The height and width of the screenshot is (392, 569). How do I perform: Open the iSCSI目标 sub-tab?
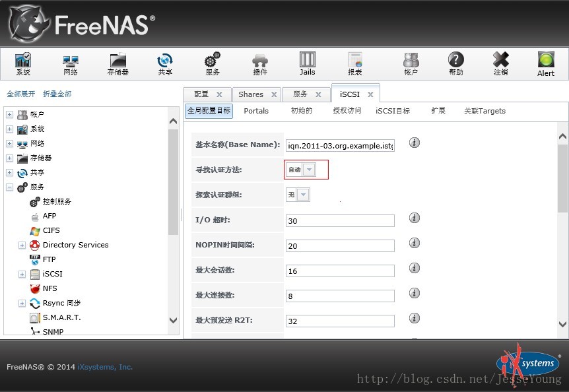[x=393, y=111]
